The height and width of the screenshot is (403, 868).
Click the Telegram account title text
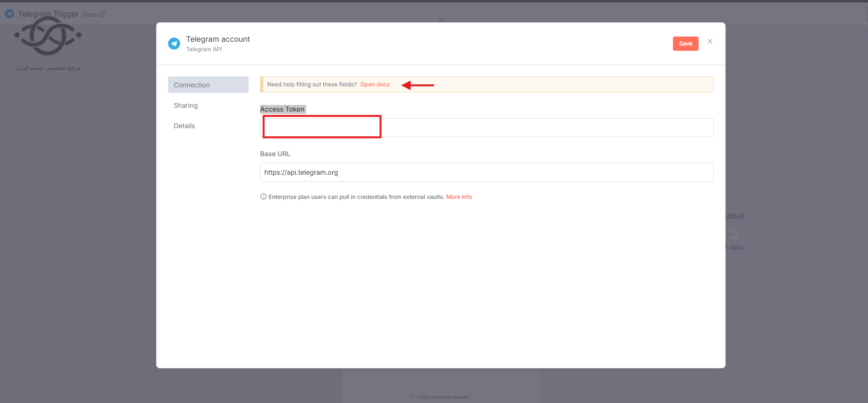[x=218, y=39]
